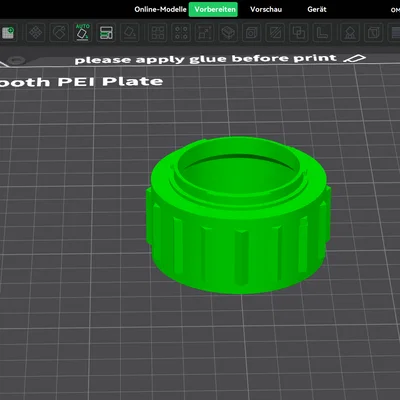Switch to the Online-Modelle tab
400x400 pixels.
(160, 9)
